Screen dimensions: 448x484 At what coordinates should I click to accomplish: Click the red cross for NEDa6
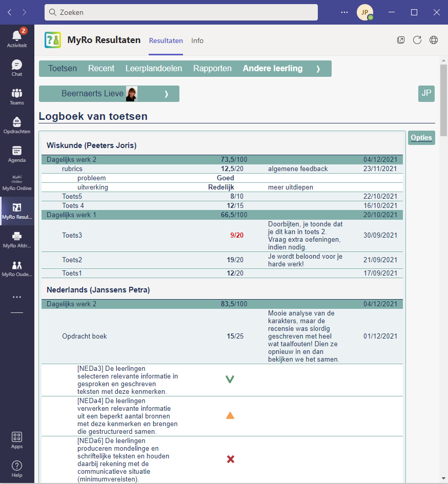(x=231, y=459)
